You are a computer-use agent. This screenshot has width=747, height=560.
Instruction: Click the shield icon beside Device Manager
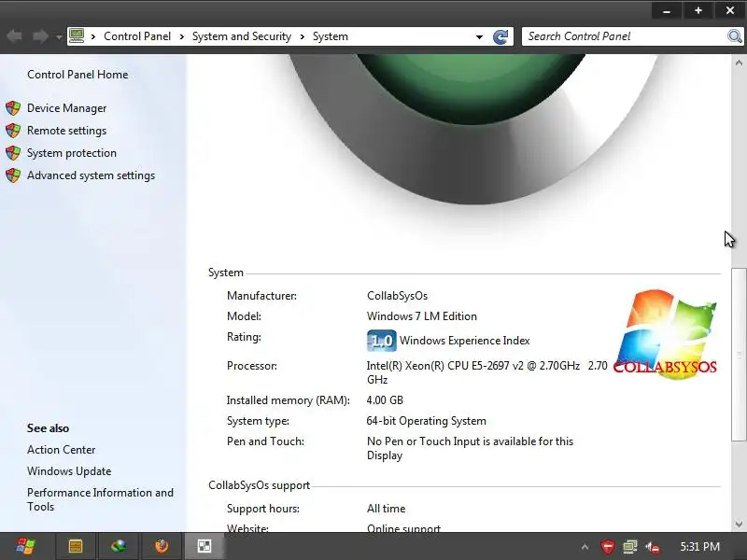click(x=13, y=108)
